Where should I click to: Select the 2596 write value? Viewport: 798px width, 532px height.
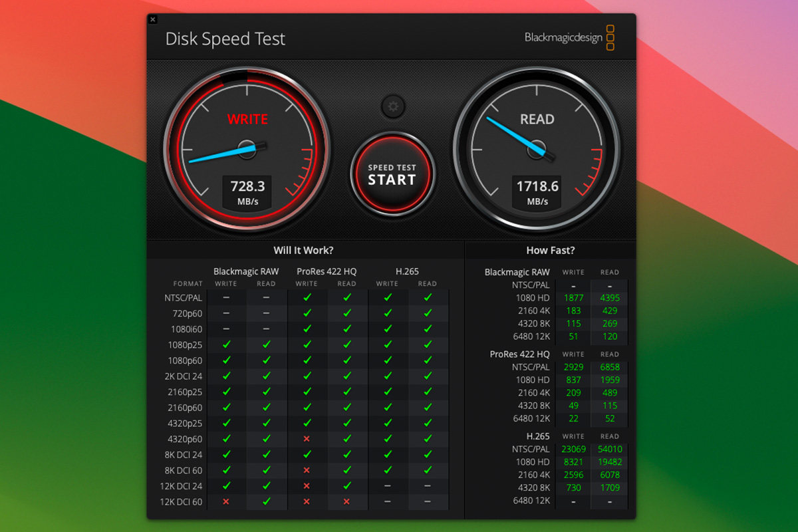(573, 475)
